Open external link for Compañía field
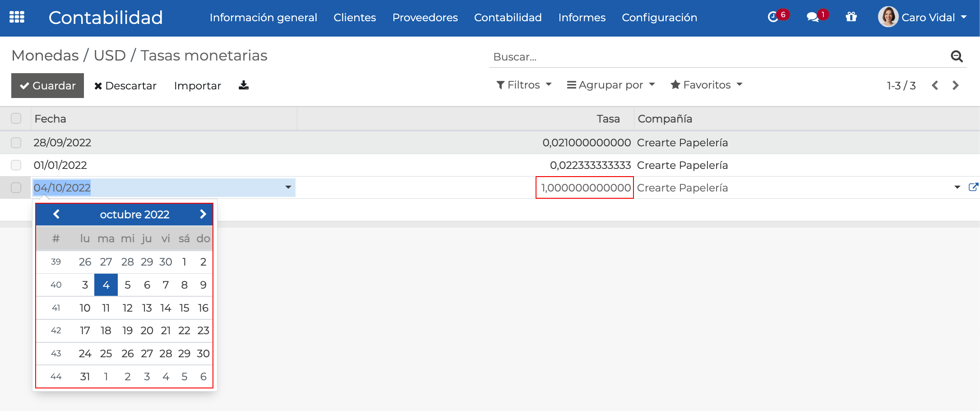This screenshot has height=411, width=980. coord(973,187)
